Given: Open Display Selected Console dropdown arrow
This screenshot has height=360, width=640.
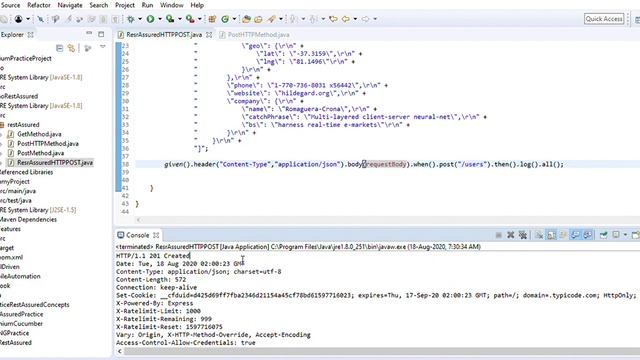Looking at the screenshot, I should coord(625,235).
